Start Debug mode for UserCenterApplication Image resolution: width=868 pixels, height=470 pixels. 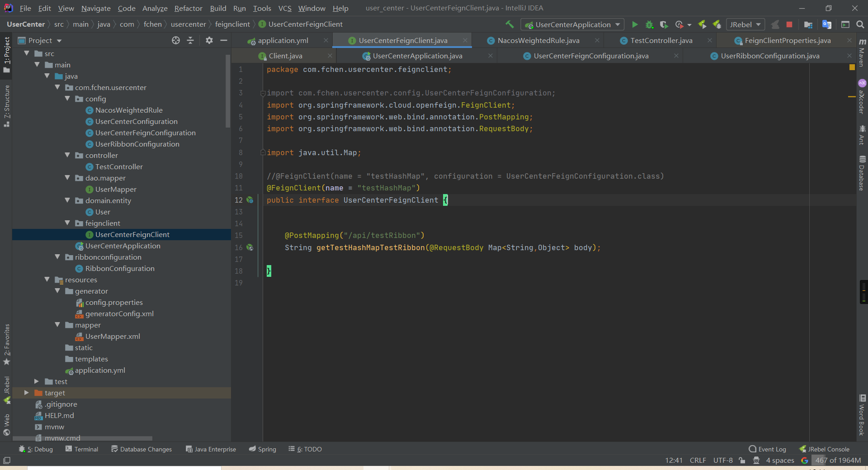[x=649, y=24]
